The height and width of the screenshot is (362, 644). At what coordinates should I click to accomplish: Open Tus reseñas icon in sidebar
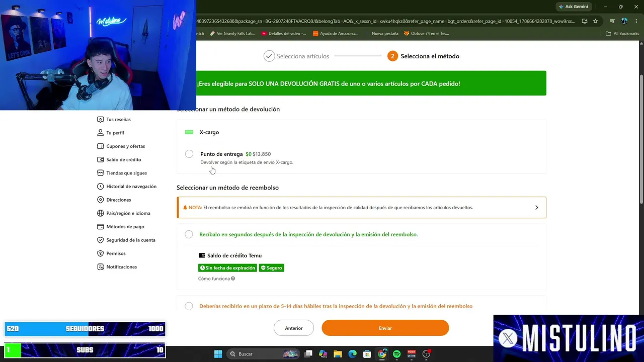101,119
